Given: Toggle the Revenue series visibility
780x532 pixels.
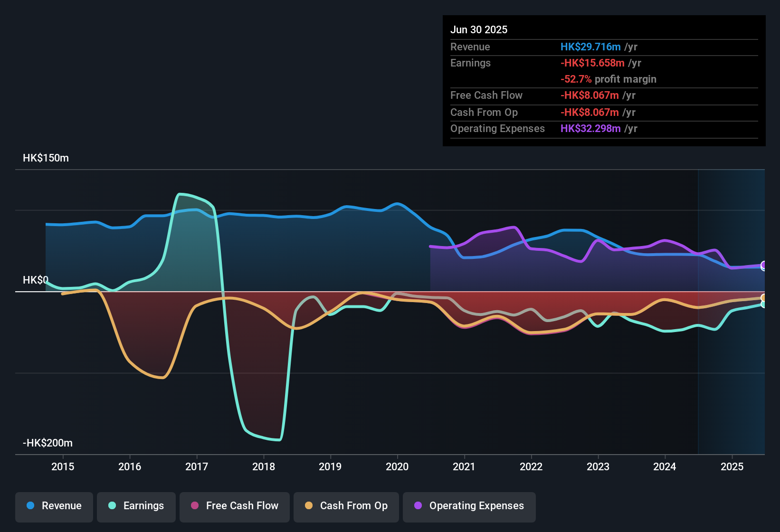Looking at the screenshot, I should tap(54, 506).
